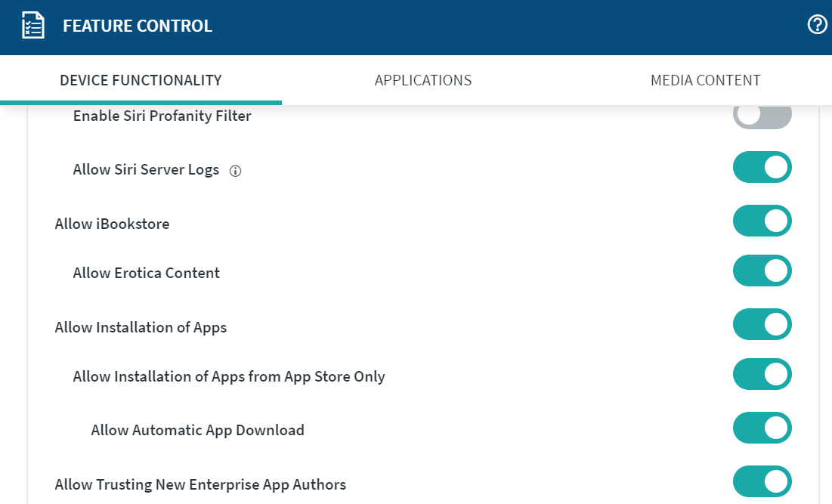Disable Allow Automatic App Download

pos(762,428)
